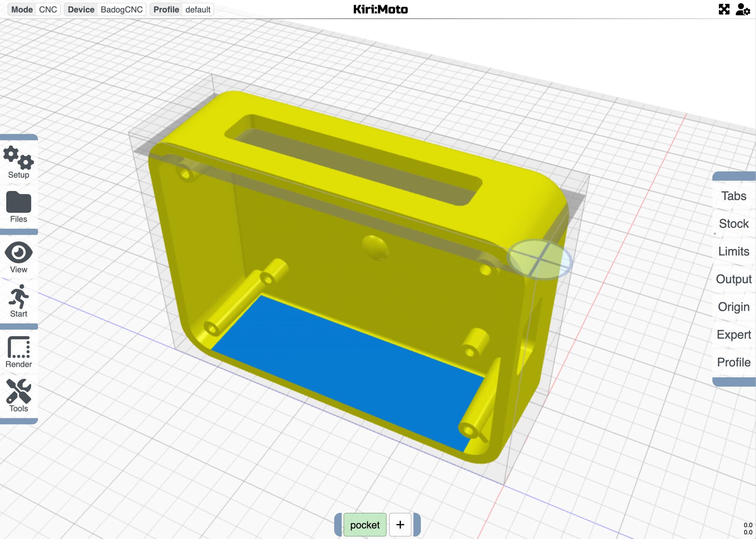Image resolution: width=756 pixels, height=539 pixels.
Task: Open the Stock settings panel
Action: click(734, 223)
